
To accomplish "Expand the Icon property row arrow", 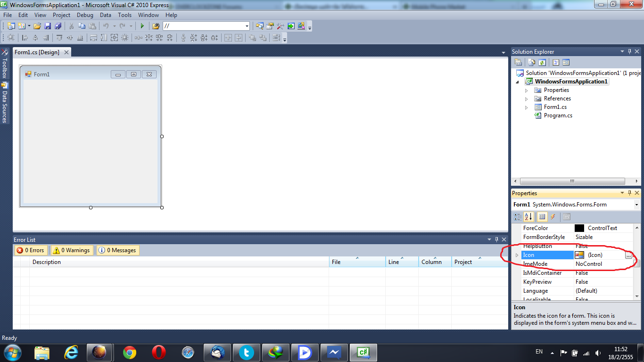I will pos(517,255).
